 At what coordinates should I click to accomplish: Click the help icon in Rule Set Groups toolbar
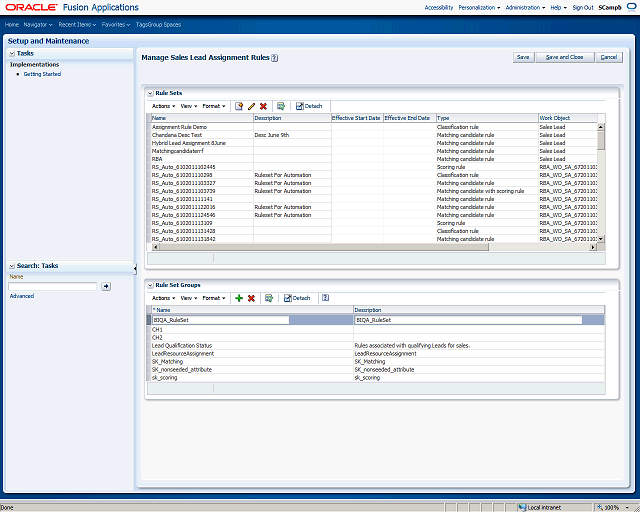[325, 298]
